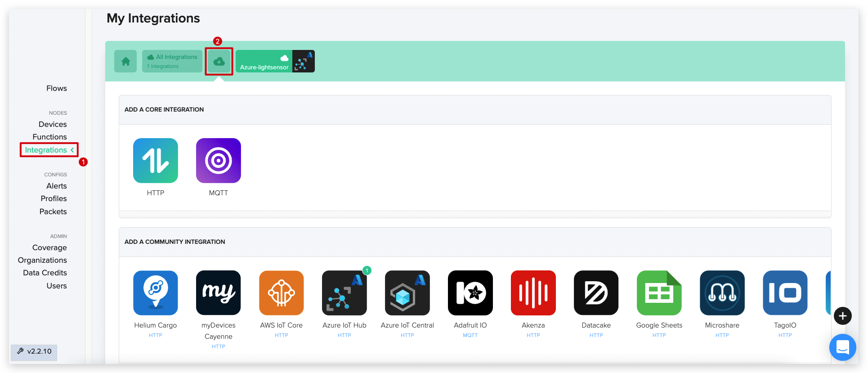Image resolution: width=868 pixels, height=373 pixels.
Task: Select the Adafruit IO integration
Action: coord(470,293)
